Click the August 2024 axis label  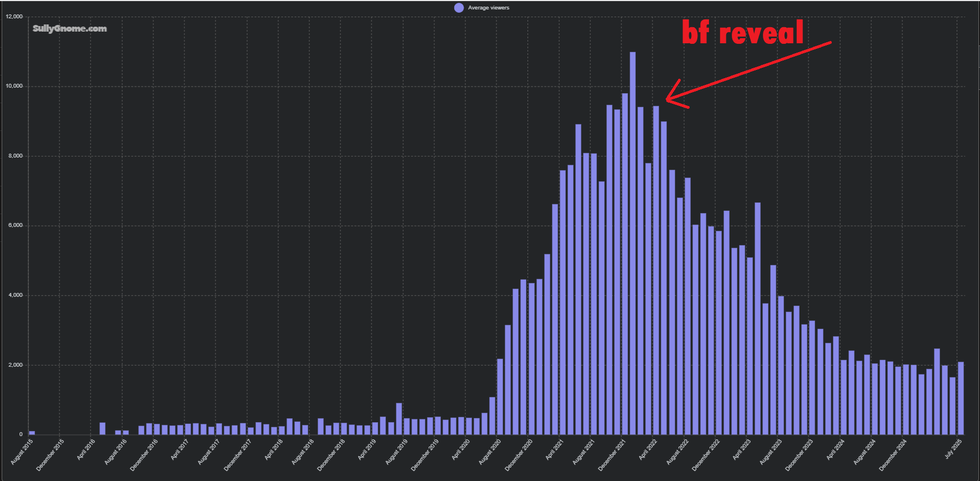865,451
